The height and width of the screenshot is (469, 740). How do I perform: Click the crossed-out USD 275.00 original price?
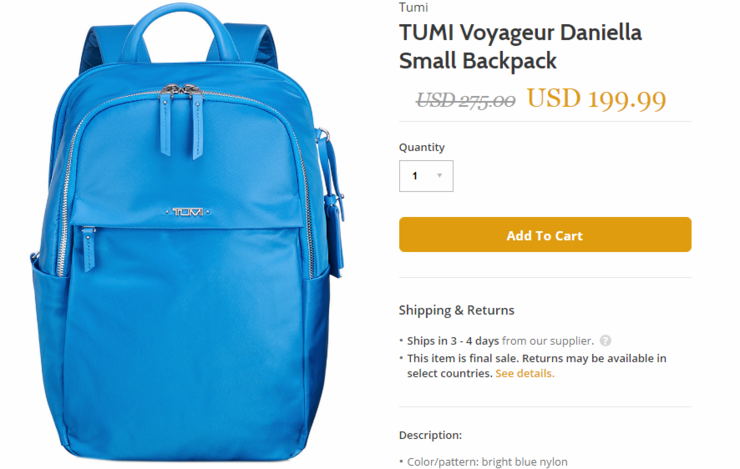coord(465,100)
